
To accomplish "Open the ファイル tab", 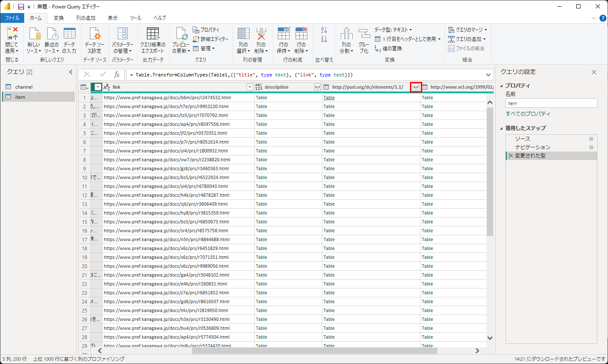I will (12, 18).
